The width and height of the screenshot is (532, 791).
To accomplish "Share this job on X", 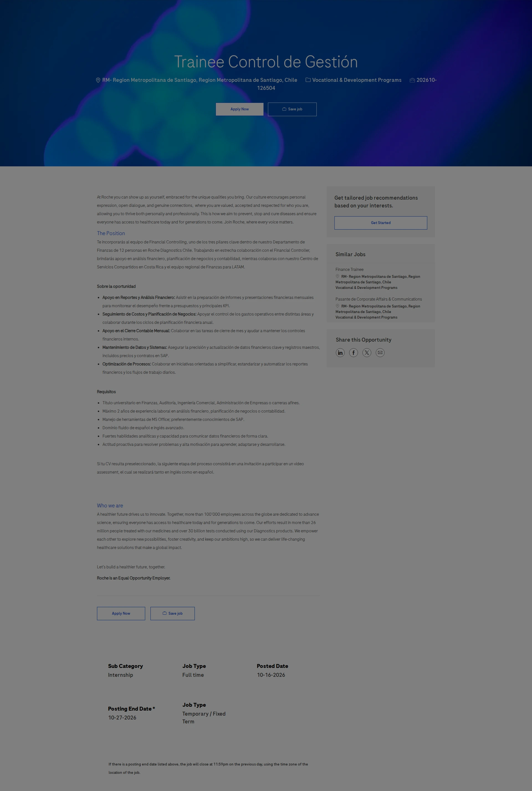I will (367, 353).
